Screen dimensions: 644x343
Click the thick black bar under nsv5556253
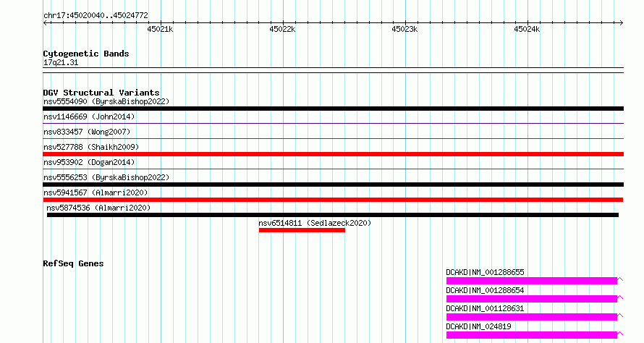click(333, 185)
